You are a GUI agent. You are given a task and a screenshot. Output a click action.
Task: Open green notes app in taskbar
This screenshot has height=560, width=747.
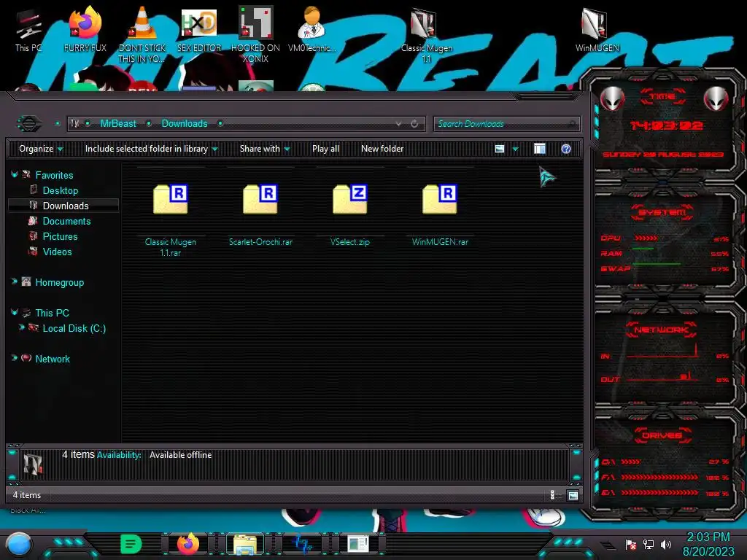tap(131, 544)
